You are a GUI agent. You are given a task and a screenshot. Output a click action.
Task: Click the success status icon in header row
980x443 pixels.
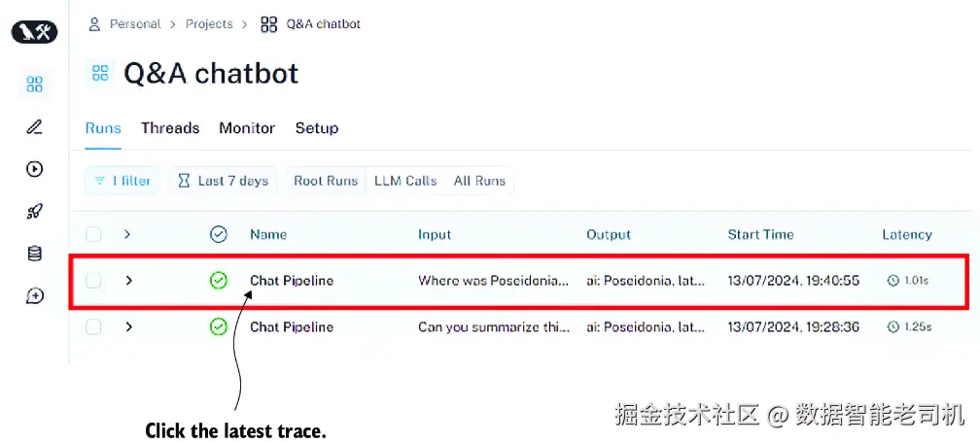coord(219,234)
